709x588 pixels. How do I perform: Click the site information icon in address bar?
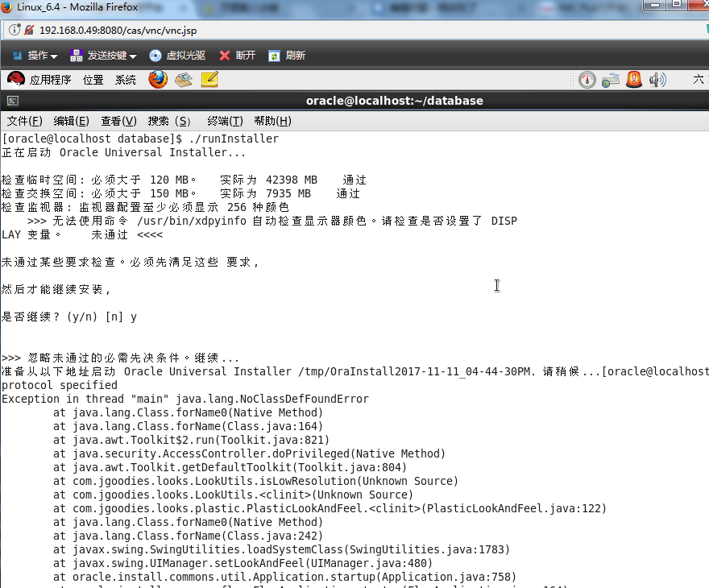click(x=15, y=30)
